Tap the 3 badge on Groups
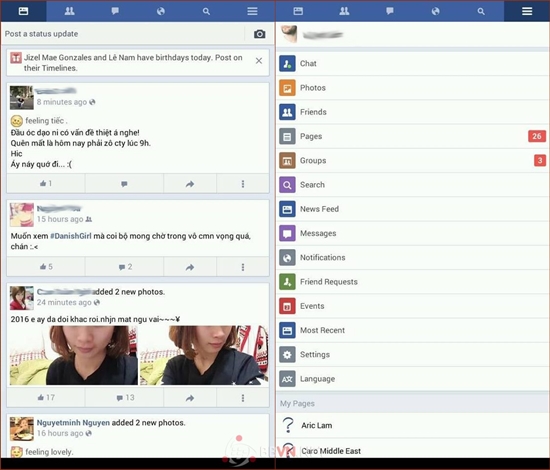Screen dimensions: 550x470 click(x=540, y=160)
